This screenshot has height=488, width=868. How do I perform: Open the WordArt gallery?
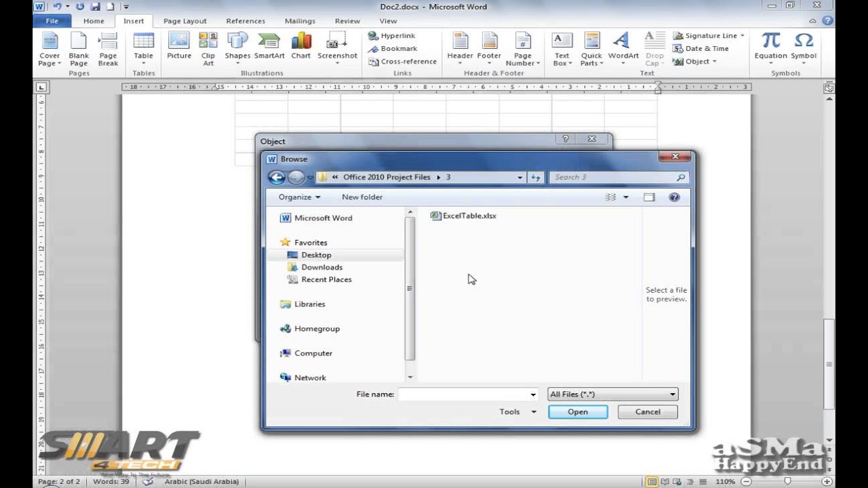point(623,49)
